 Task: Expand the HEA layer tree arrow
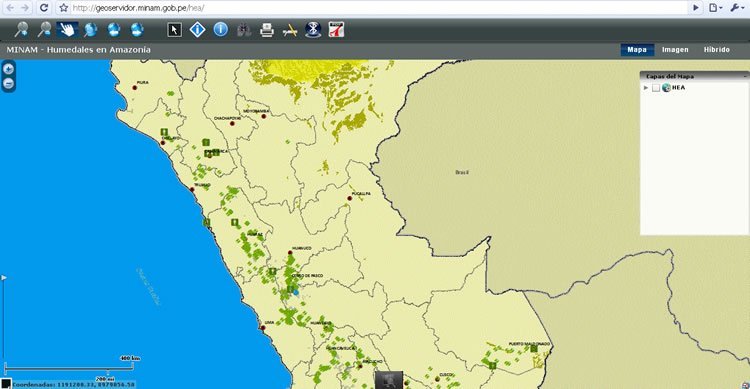(646, 88)
